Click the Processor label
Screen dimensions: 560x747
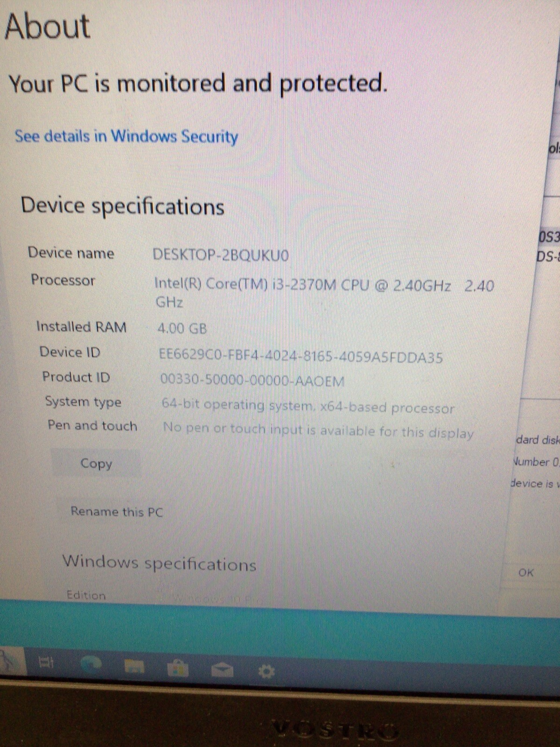tap(63, 280)
